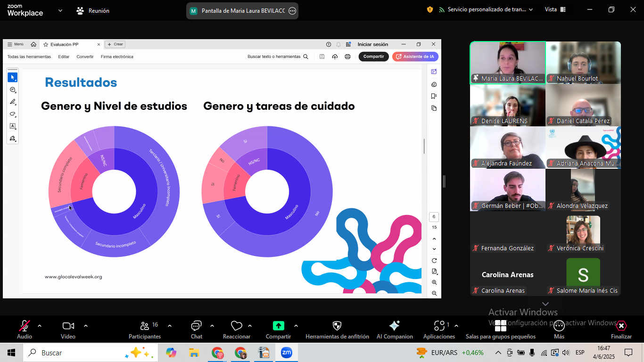Open Todas las herramientas menu
This screenshot has width=644, height=362.
(x=29, y=57)
